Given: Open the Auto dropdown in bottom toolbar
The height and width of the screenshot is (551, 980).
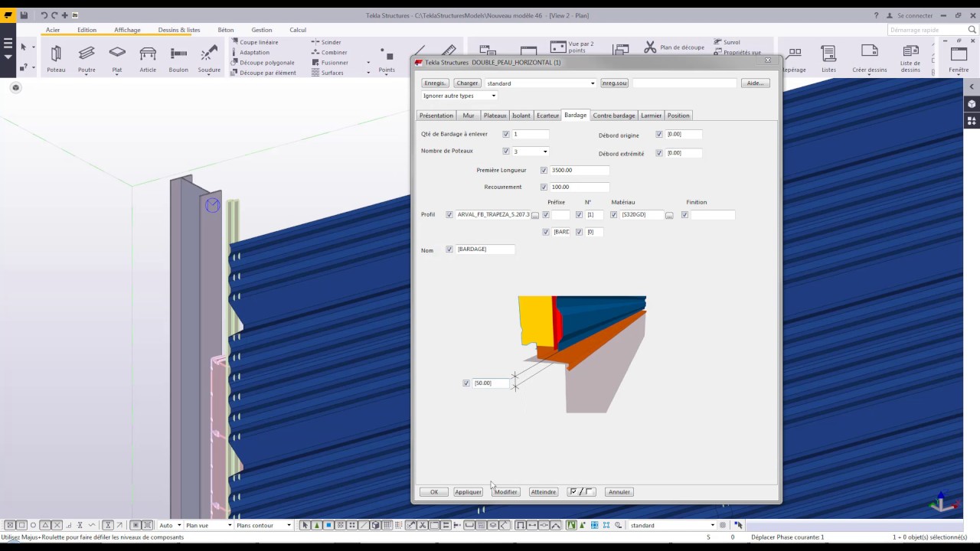Looking at the screenshot, I should click(x=169, y=525).
